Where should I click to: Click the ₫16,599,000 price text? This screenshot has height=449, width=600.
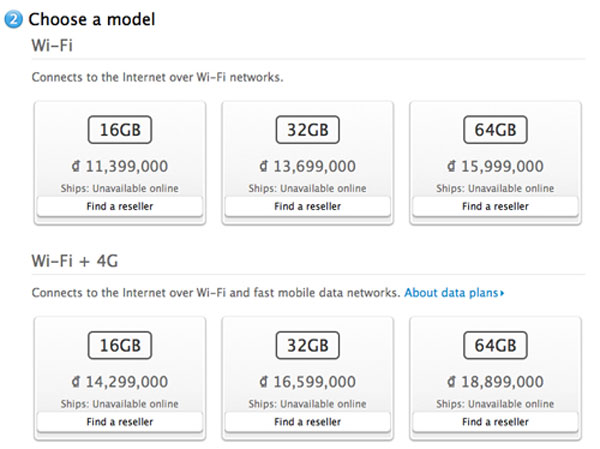point(307,382)
